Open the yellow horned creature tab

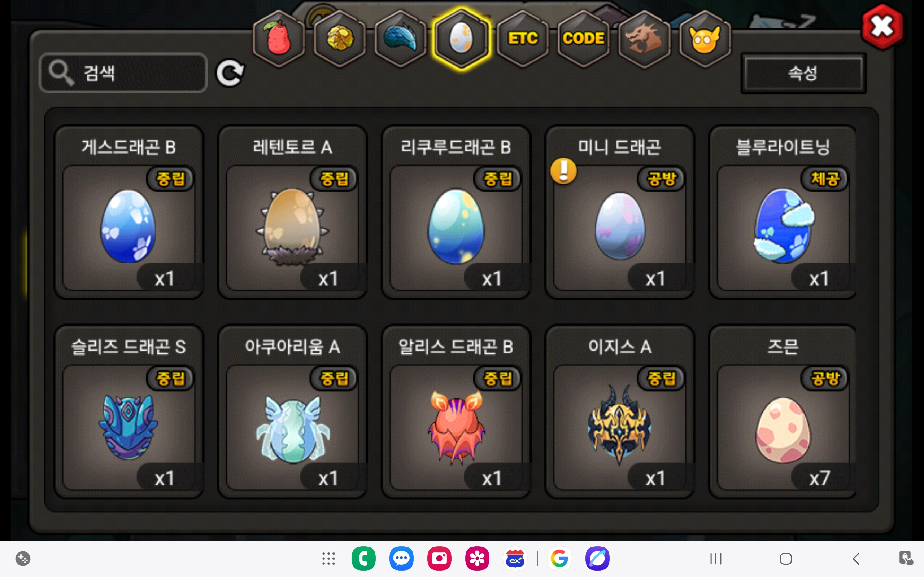tap(705, 39)
